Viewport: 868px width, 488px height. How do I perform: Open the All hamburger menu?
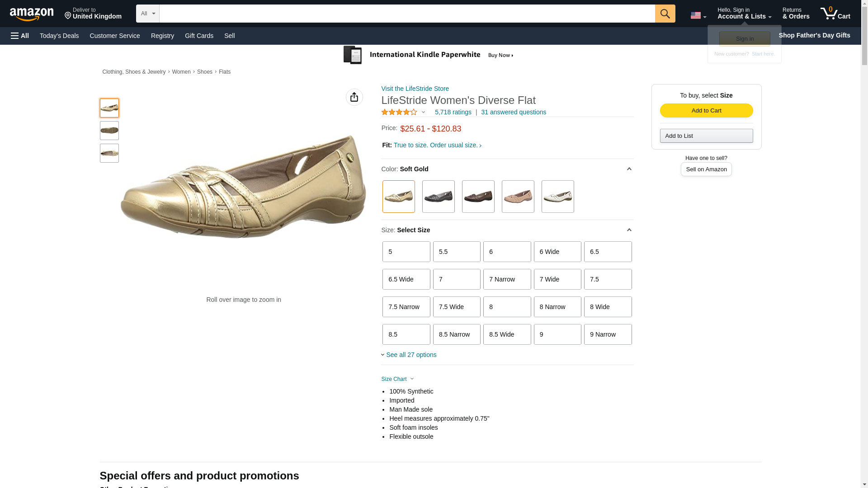click(20, 36)
